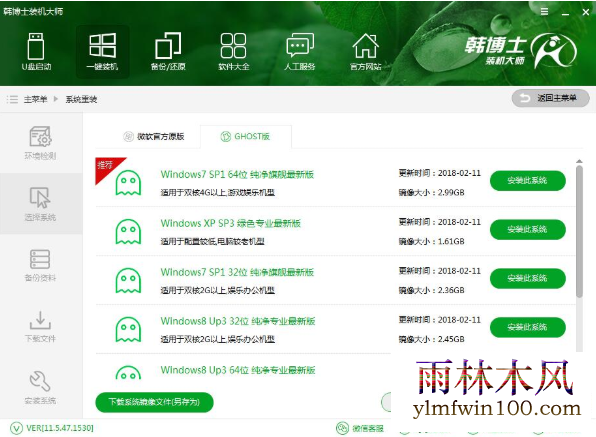Viewport: 596px width, 437px height.
Task: Click ghost icon for Windows XP SP3
Action: (x=128, y=231)
